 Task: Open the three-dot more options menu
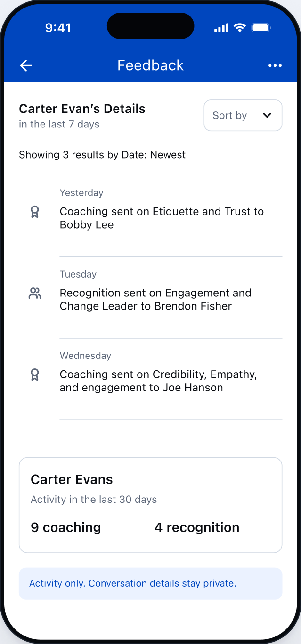[275, 65]
